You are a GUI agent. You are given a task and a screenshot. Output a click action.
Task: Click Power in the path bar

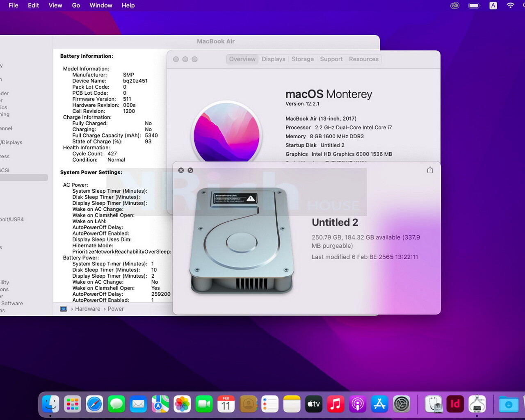click(x=116, y=309)
